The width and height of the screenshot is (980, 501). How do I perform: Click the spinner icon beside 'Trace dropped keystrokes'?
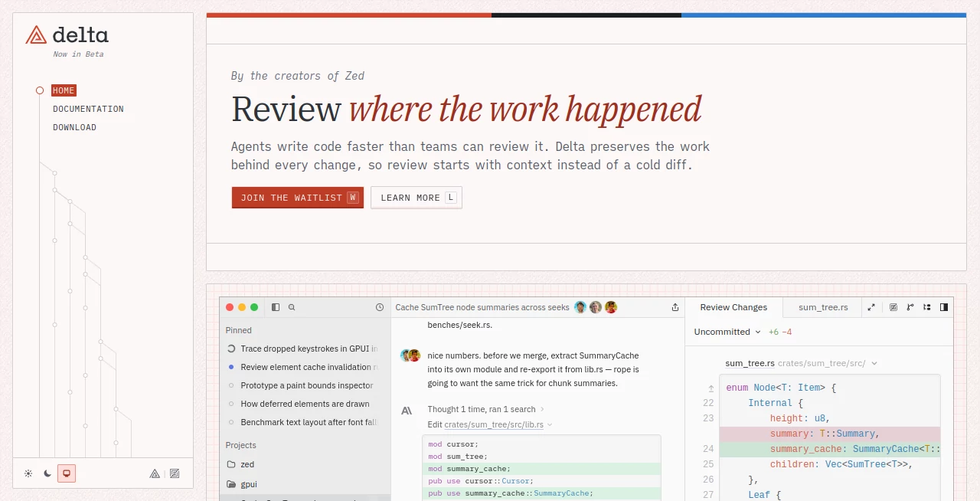click(x=231, y=349)
